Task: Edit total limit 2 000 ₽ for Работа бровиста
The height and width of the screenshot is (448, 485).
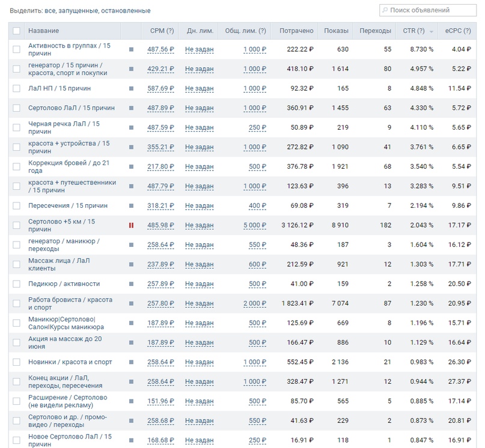Action: coord(255,304)
